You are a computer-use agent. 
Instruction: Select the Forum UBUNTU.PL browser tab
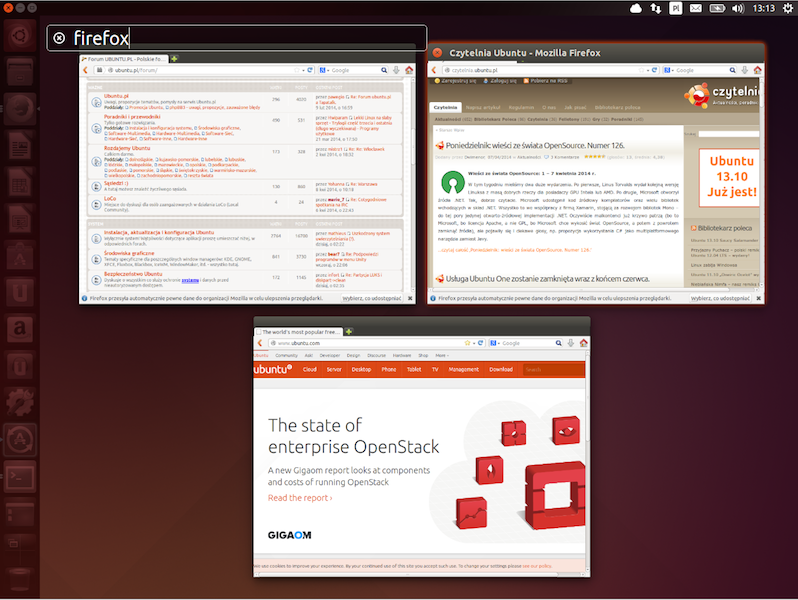[124, 59]
